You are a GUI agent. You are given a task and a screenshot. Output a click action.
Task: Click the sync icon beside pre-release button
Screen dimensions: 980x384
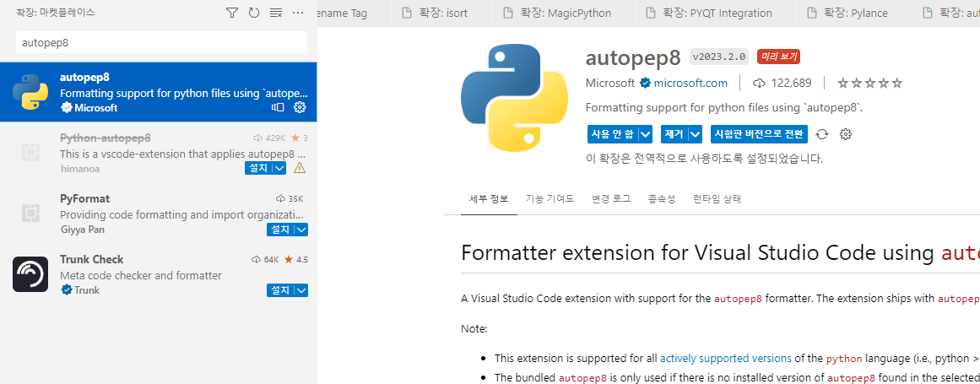coord(823,134)
